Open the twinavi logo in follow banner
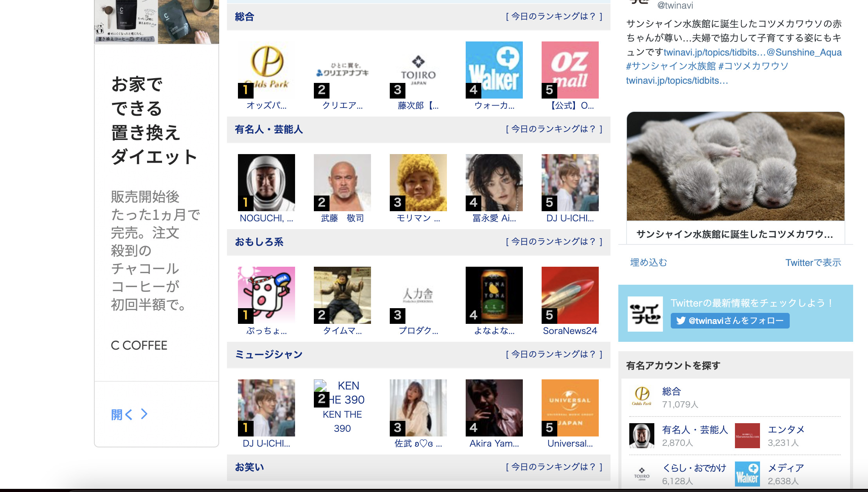 click(645, 314)
